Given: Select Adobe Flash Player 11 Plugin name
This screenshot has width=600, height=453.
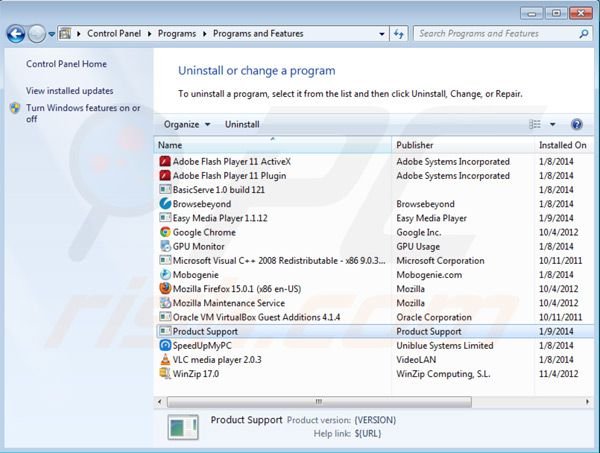Looking at the screenshot, I should (230, 176).
